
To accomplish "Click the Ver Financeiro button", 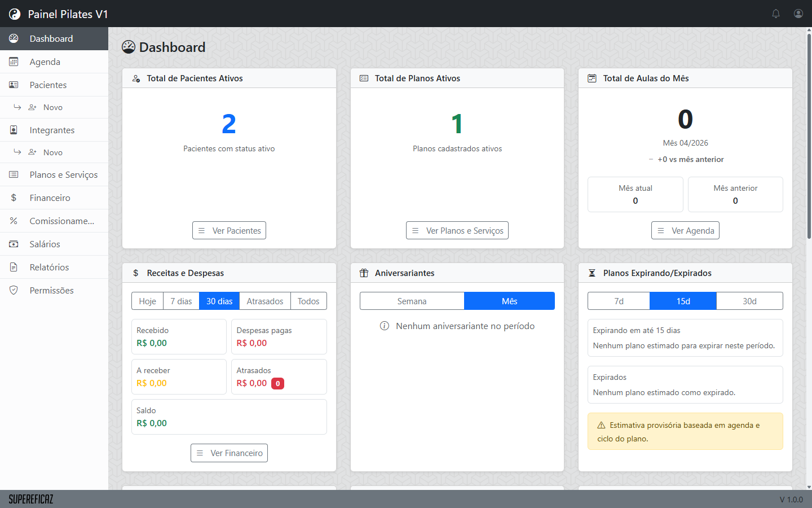I will point(229,453).
